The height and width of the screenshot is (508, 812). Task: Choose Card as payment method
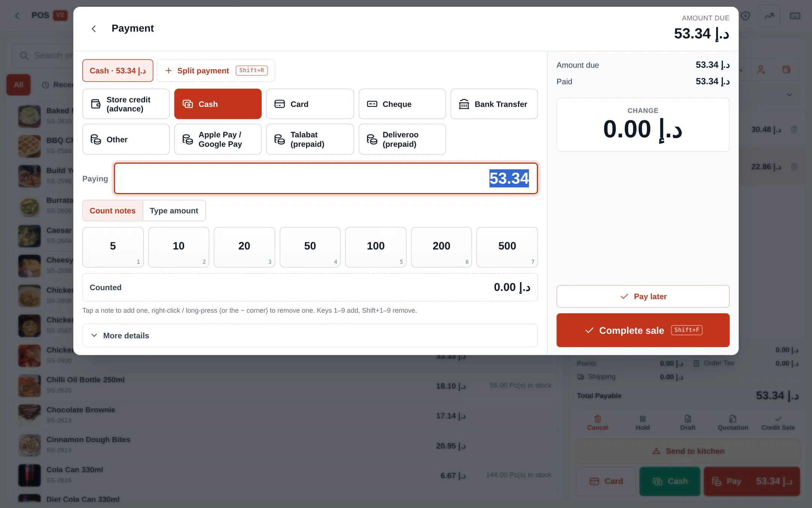pyautogui.click(x=310, y=104)
